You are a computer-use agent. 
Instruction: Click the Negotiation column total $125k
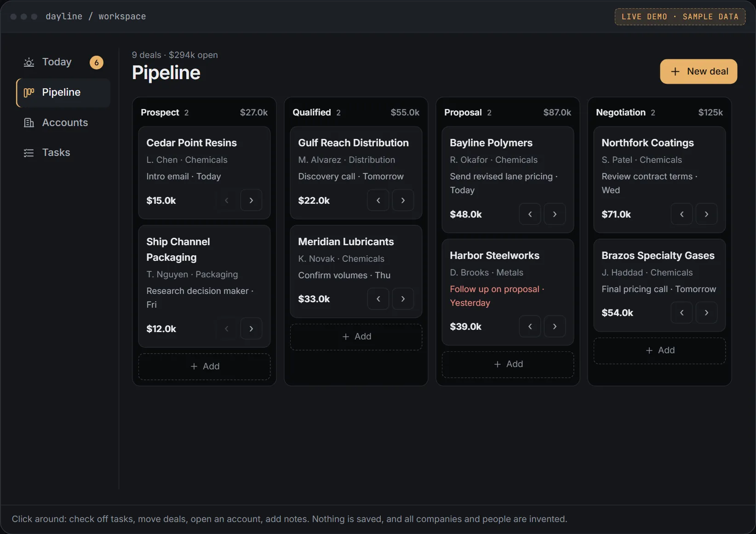click(x=710, y=113)
